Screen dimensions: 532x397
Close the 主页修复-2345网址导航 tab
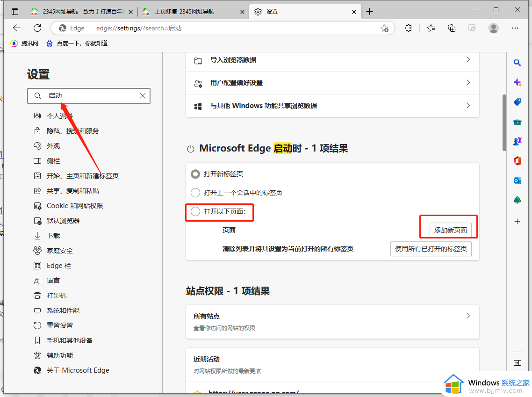point(242,12)
